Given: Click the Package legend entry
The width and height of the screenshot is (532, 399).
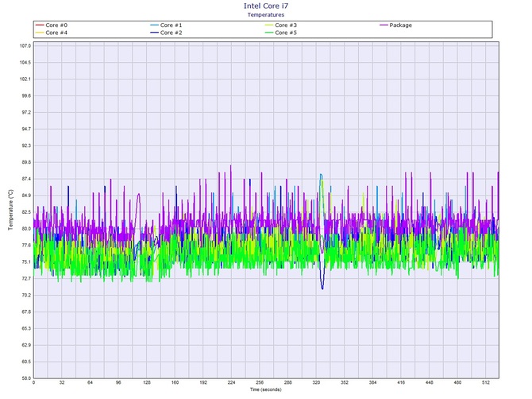Looking at the screenshot, I should click(396, 25).
